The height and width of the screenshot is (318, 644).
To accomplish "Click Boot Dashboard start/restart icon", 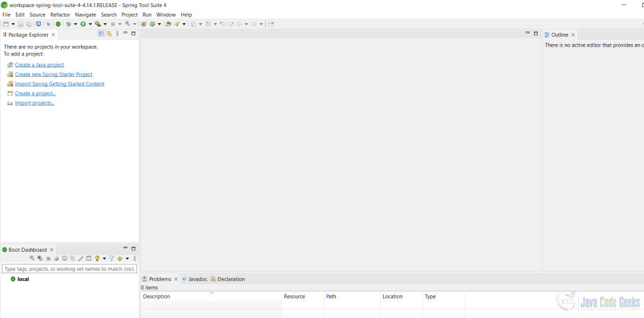I will (32, 258).
